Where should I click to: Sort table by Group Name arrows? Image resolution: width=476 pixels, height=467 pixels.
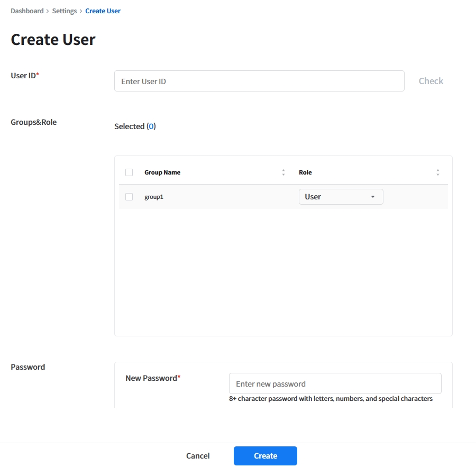tap(283, 172)
